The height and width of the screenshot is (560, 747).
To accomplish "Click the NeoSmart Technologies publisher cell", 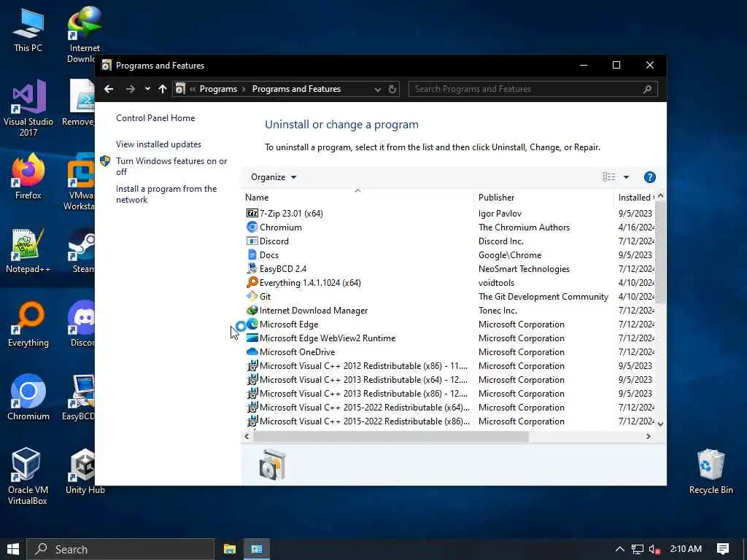I will point(524,268).
